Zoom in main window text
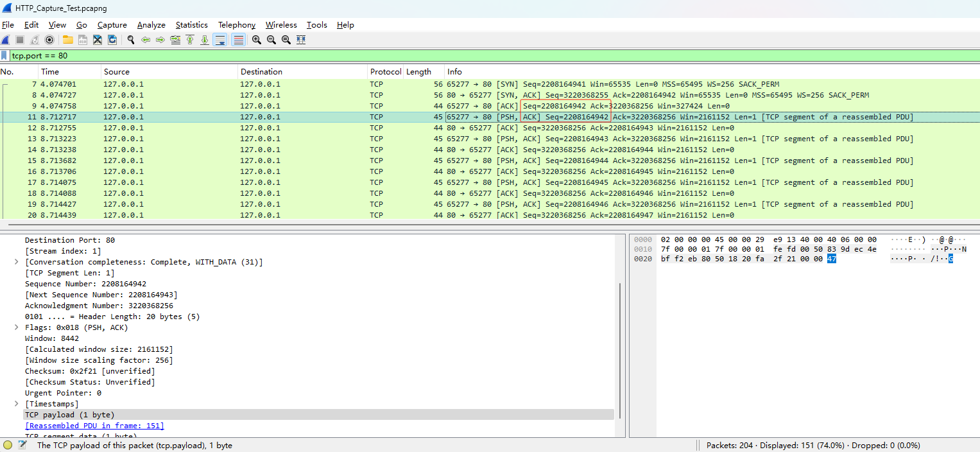 [257, 40]
